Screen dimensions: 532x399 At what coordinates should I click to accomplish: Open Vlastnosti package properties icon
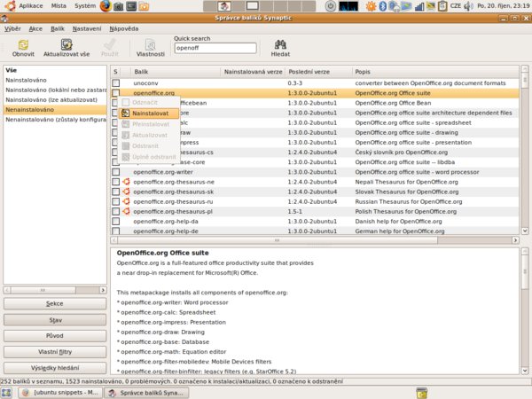click(x=151, y=44)
